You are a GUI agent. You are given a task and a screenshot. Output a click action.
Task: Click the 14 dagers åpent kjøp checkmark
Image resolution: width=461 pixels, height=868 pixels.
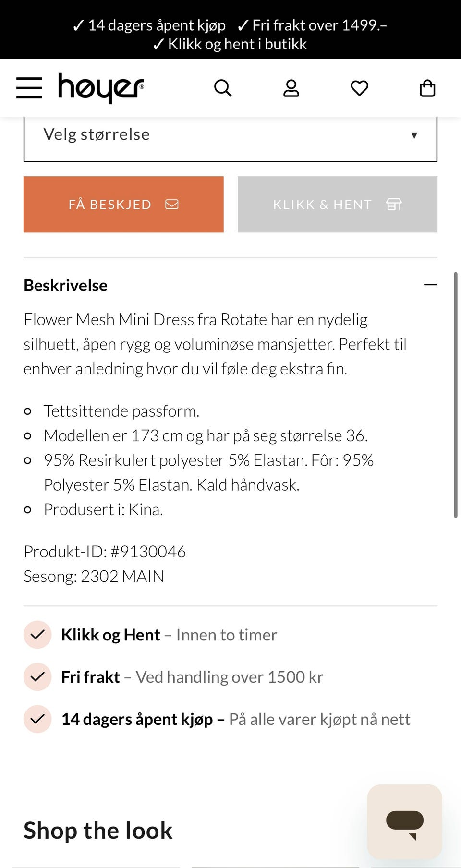point(37,719)
